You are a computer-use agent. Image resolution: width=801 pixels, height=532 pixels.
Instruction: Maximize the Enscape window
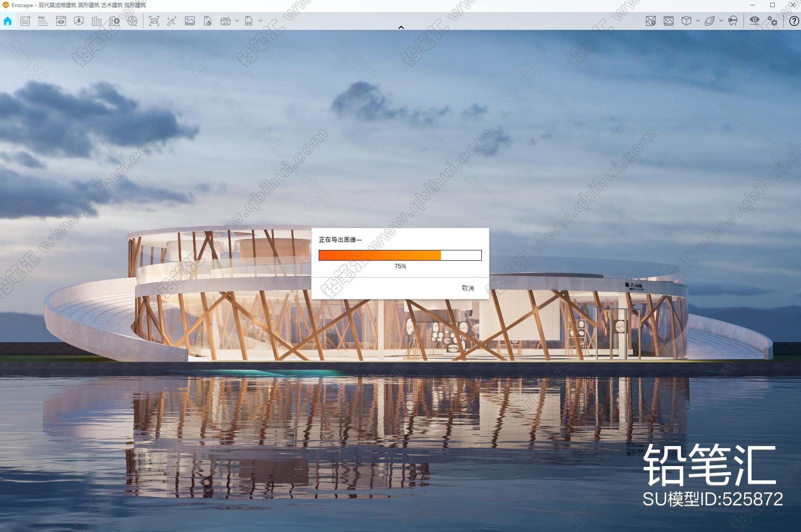coord(772,5)
